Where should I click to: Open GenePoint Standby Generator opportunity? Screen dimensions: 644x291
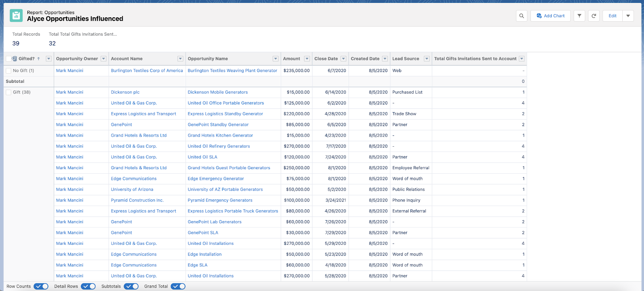pyautogui.click(x=218, y=125)
